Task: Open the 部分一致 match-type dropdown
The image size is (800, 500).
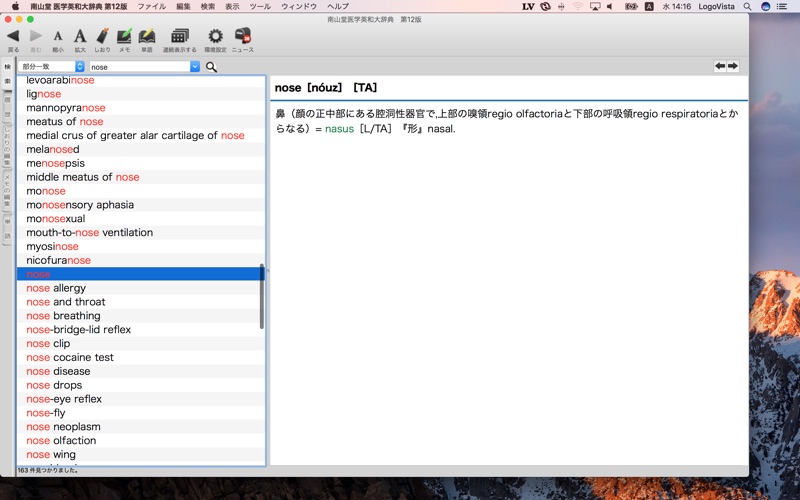Action: coord(52,67)
